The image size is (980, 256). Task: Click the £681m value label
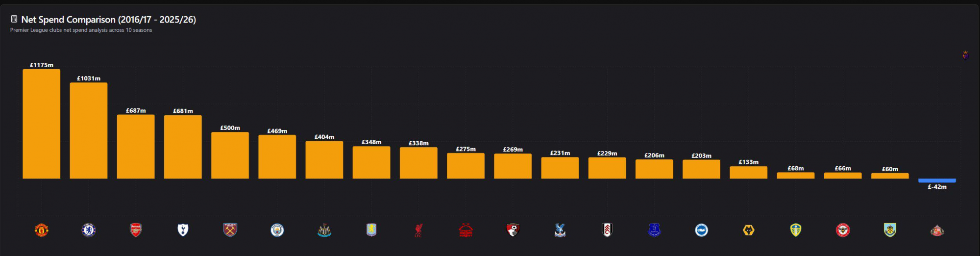point(183,111)
